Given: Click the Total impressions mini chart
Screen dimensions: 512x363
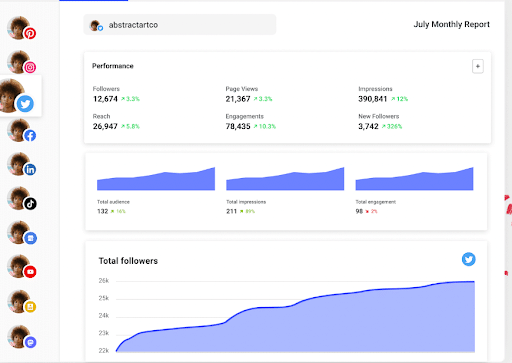Looking at the screenshot, I should (285, 179).
